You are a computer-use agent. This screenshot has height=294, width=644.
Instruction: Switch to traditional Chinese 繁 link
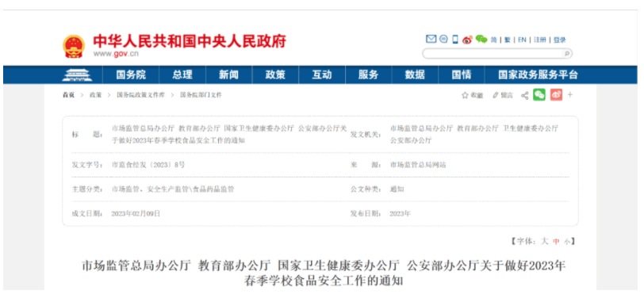point(508,40)
